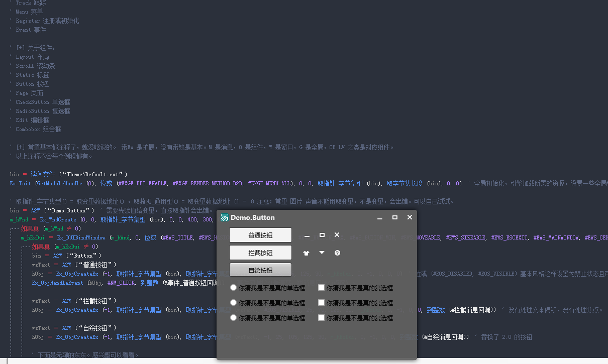Click GetModuleHandle in the Ex_Init line
Viewport: 608px width, 364px height.
coord(58,183)
